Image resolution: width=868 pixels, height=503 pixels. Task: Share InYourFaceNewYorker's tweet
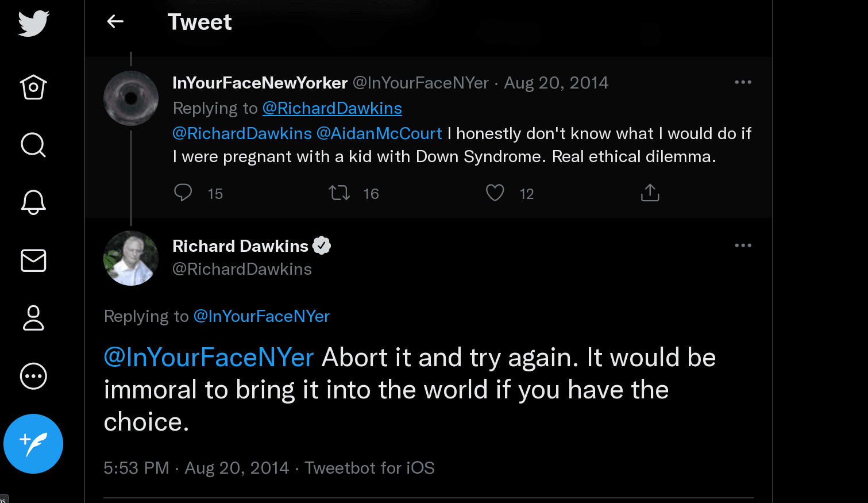650,193
